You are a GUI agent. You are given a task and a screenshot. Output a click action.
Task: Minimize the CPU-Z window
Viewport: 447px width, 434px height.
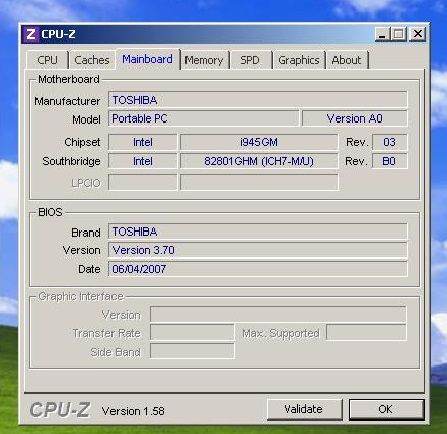point(383,34)
